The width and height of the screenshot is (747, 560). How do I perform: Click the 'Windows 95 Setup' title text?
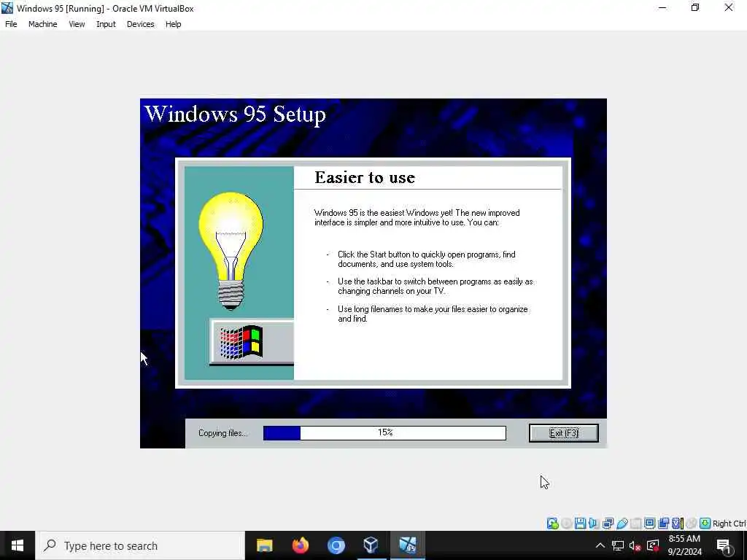(236, 114)
